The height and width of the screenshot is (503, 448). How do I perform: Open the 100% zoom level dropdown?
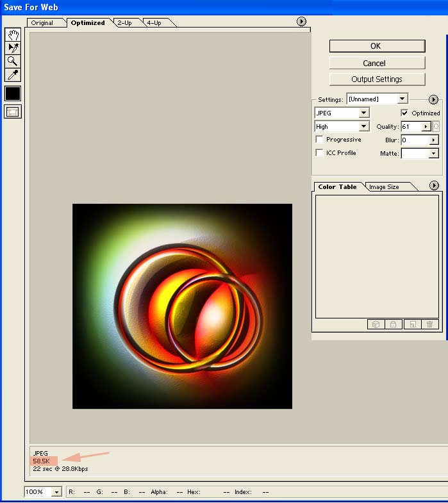56,491
